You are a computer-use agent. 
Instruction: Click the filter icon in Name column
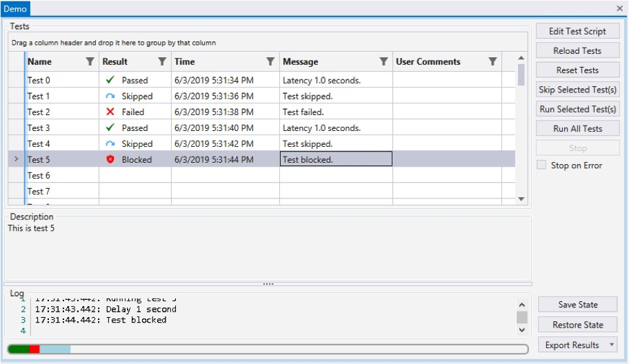tap(90, 62)
